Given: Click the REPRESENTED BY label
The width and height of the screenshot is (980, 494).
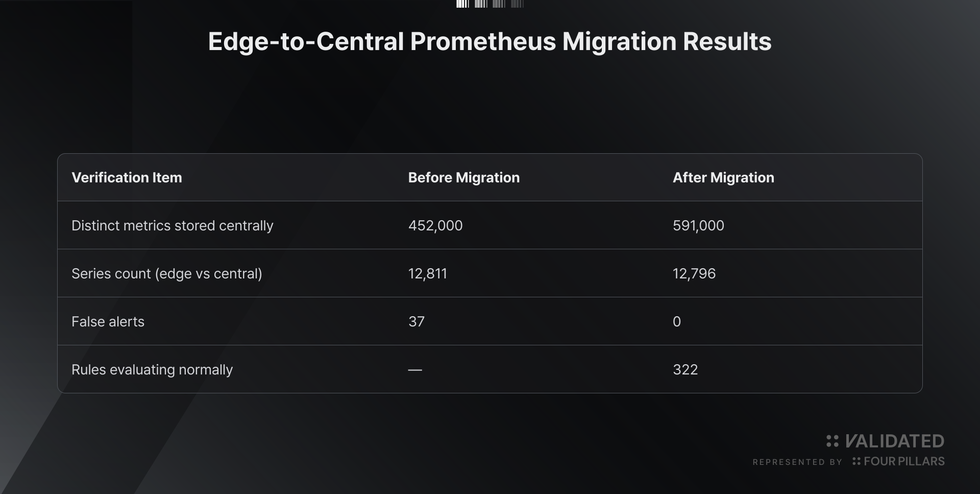Looking at the screenshot, I should point(797,462).
